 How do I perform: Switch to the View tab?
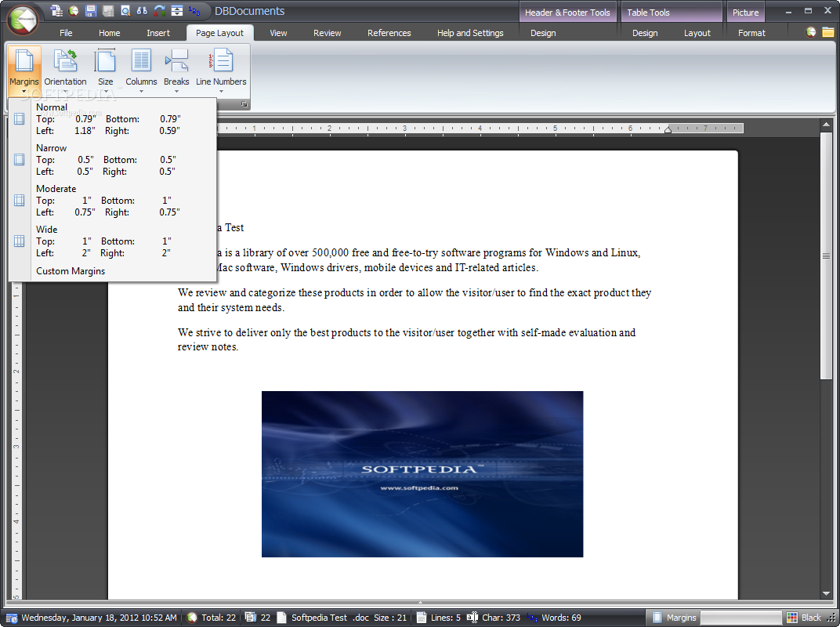tap(278, 33)
